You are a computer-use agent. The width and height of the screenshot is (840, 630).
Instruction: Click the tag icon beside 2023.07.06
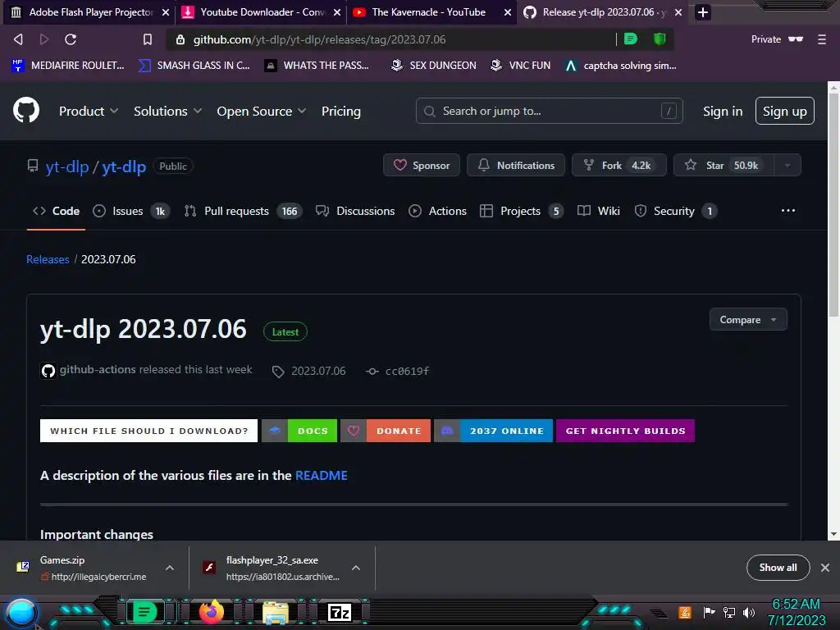tap(277, 372)
